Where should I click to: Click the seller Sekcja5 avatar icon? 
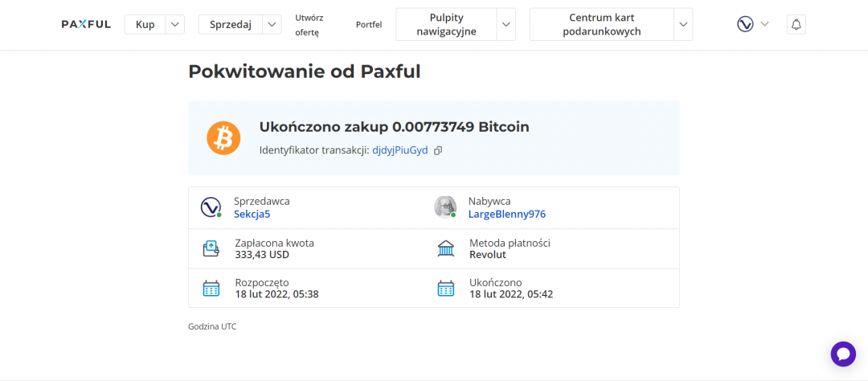tap(211, 207)
